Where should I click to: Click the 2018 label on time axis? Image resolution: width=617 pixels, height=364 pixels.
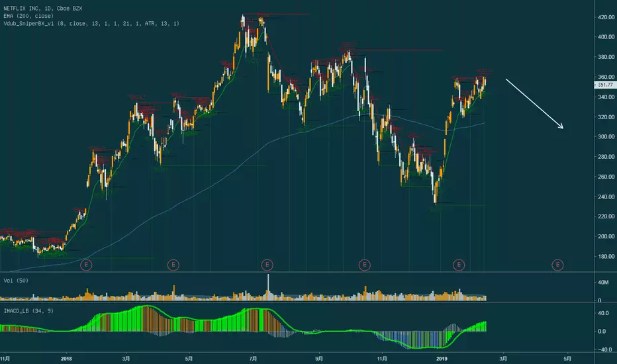66,359
